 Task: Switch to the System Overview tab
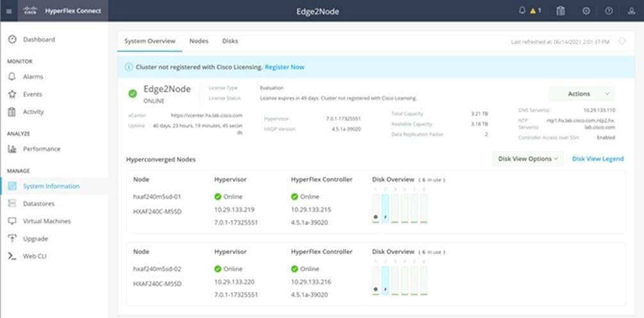pos(150,41)
